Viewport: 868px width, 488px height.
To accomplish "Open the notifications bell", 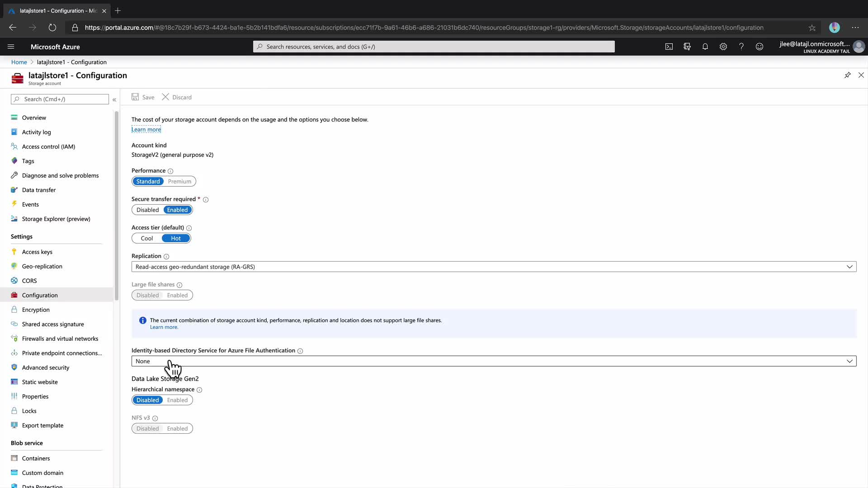I will [705, 47].
